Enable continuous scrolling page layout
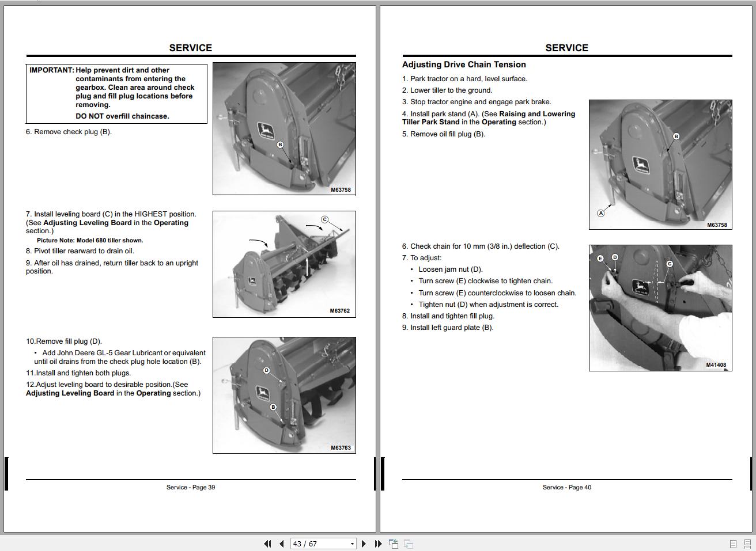The height and width of the screenshot is (551, 756). 747,544
